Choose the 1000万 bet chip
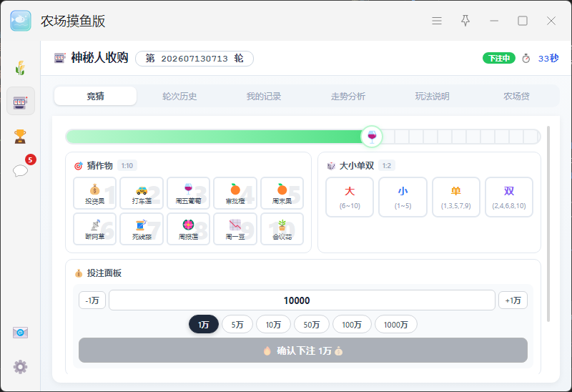Viewport: 572px width, 392px height. coord(396,324)
